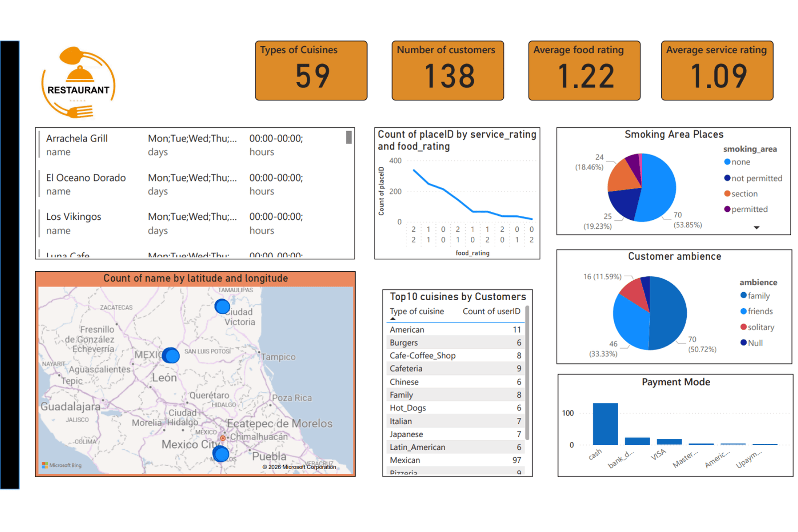Expand the smoking_area legend down arrow
This screenshot has height=532, width=798.
click(757, 227)
